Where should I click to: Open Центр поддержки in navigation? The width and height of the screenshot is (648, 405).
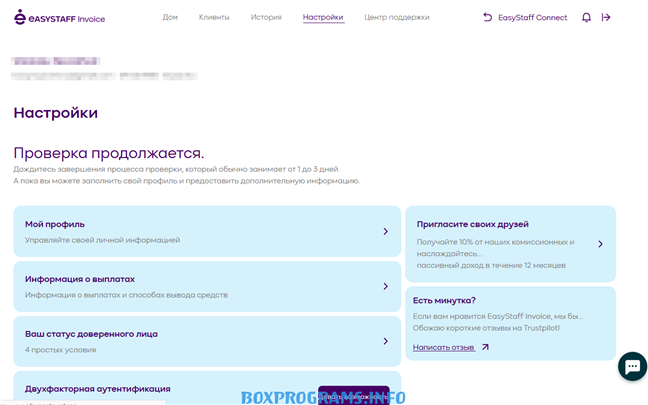397,18
